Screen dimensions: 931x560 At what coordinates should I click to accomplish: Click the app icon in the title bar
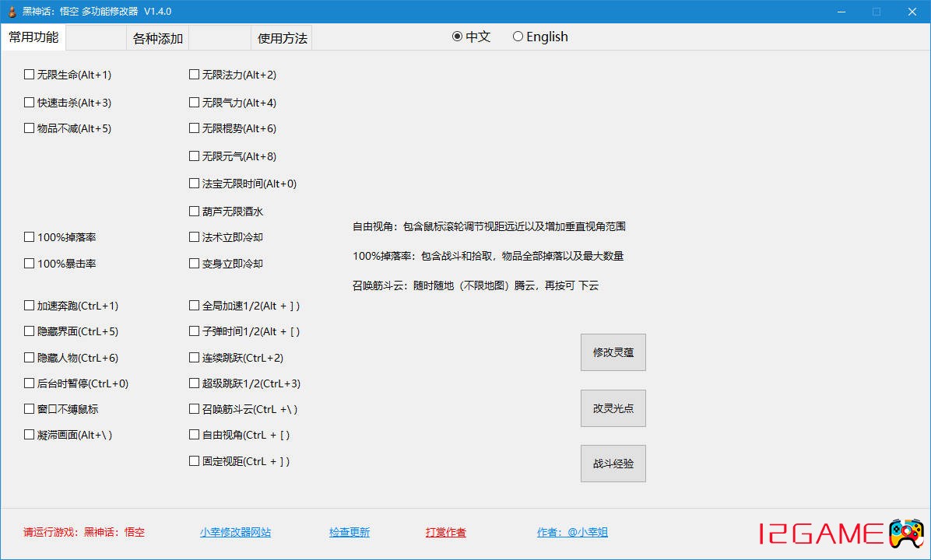point(11,11)
